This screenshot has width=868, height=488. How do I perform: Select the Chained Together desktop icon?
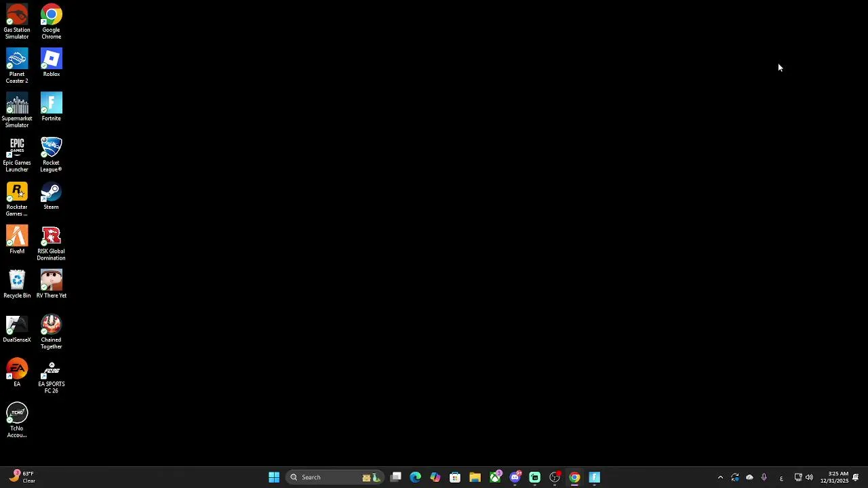pos(52,331)
